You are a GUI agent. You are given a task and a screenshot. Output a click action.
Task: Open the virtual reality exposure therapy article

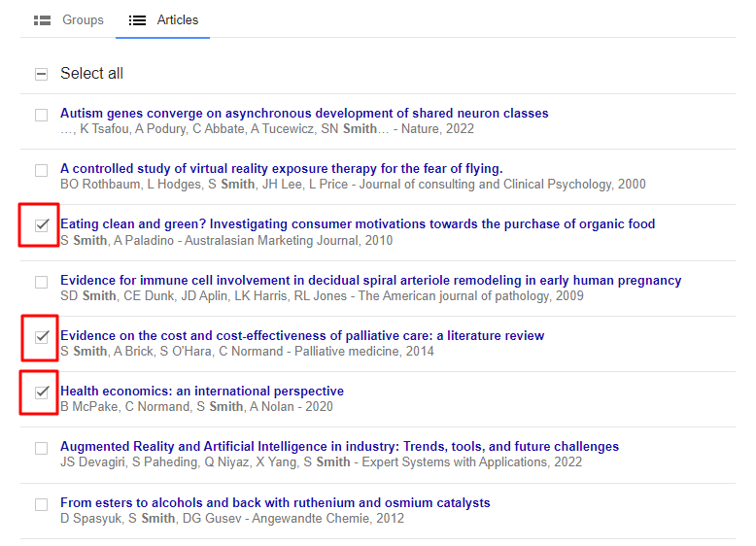[281, 168]
